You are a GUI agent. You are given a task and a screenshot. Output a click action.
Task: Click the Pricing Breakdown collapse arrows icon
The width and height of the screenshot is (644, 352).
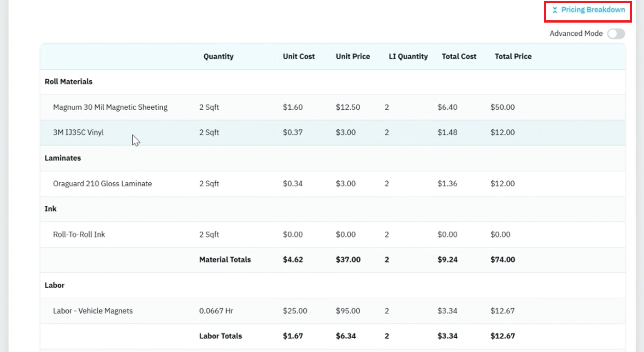[555, 10]
